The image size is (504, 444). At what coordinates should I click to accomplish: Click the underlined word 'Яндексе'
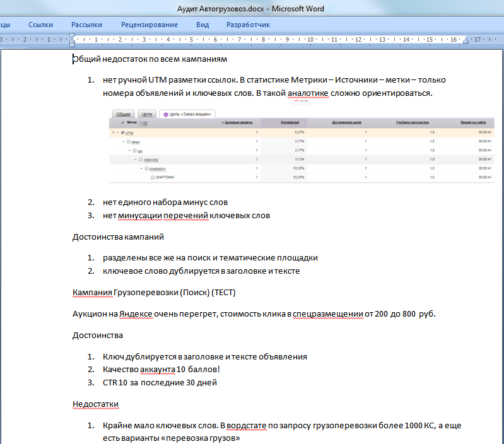[136, 314]
